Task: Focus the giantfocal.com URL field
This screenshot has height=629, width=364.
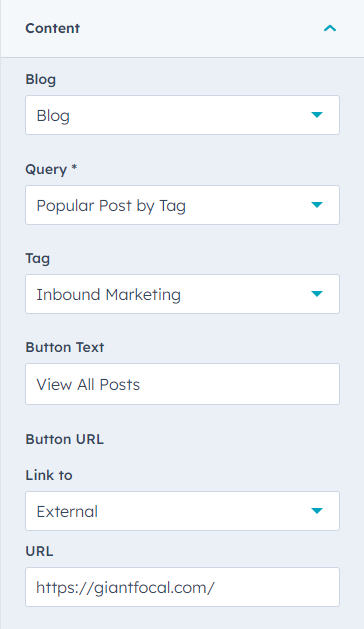Action: pyautogui.click(x=183, y=587)
